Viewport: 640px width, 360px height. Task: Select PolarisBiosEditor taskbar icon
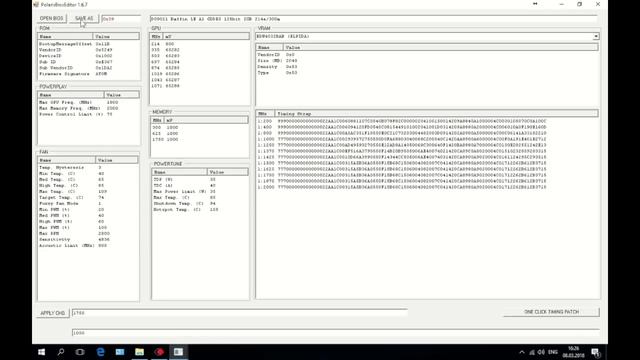(x=178, y=352)
